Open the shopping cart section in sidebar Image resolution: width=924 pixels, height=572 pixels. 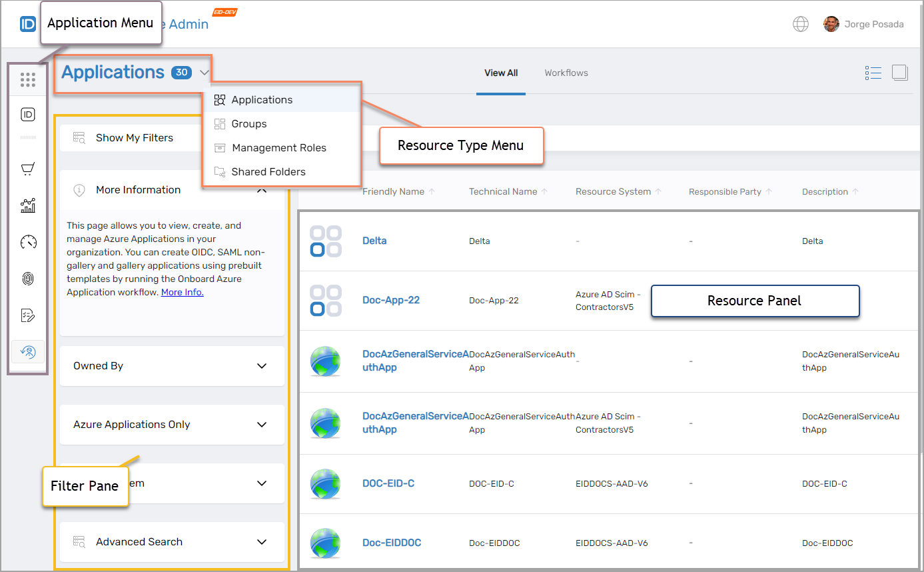(x=27, y=169)
